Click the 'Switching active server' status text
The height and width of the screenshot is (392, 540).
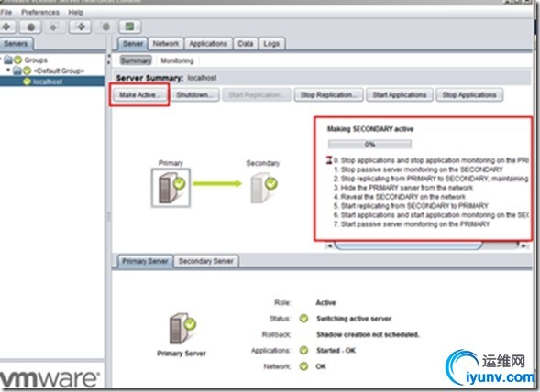(x=354, y=319)
